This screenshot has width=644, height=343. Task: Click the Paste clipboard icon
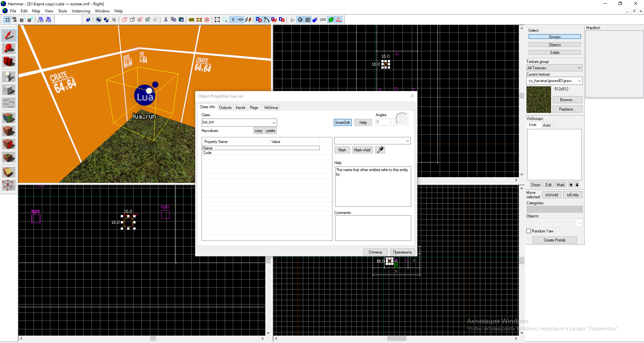point(181,20)
